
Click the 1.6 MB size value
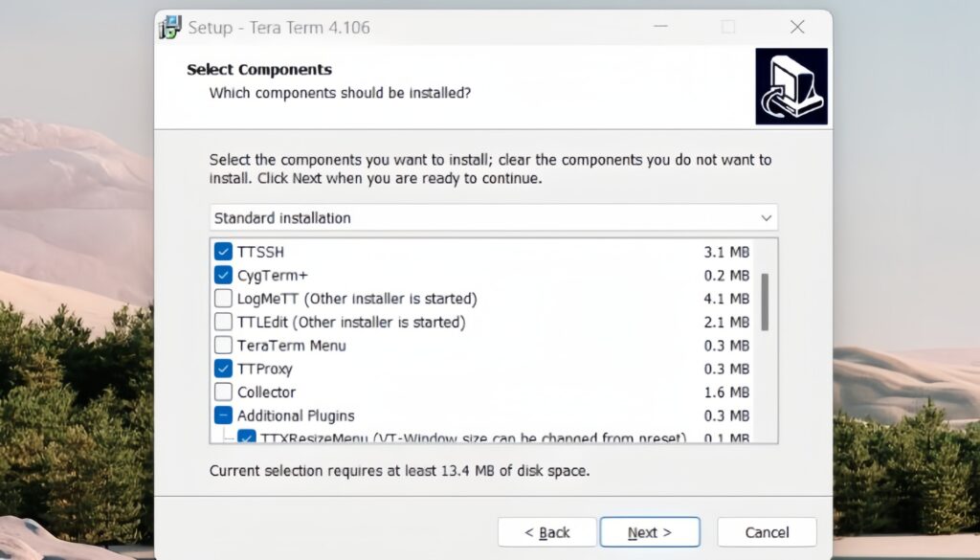pos(726,392)
